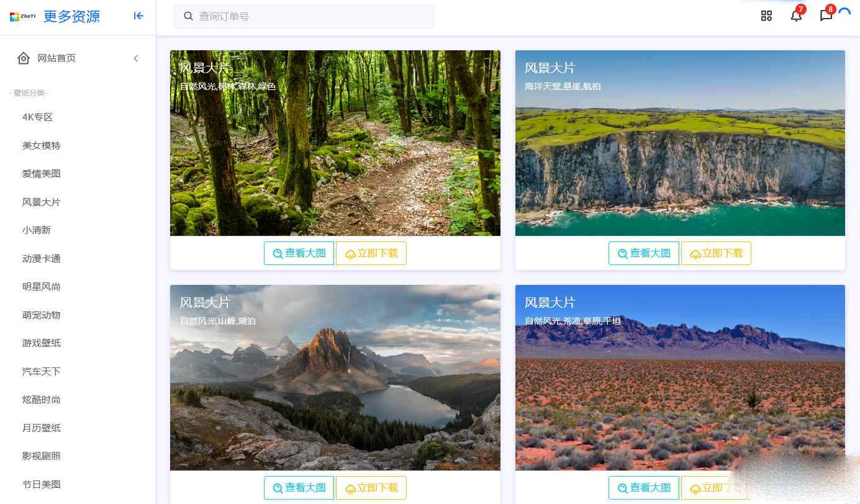The width and height of the screenshot is (860, 504).
Task: Click the search magnifier icon
Action: coord(189,16)
